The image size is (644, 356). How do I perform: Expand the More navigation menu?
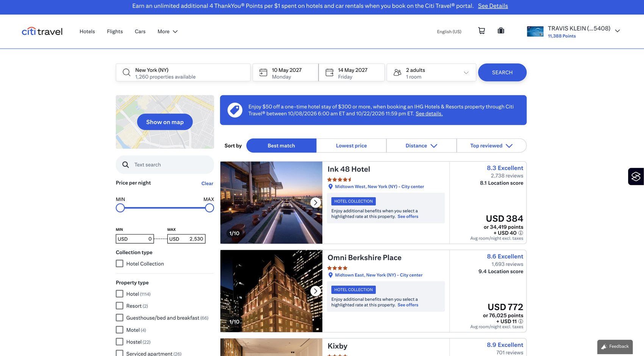click(167, 31)
